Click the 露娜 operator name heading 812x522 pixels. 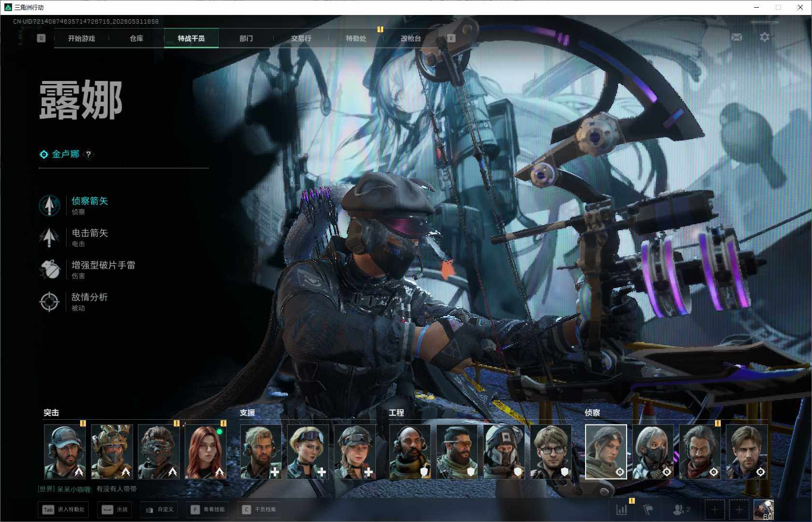(x=81, y=100)
